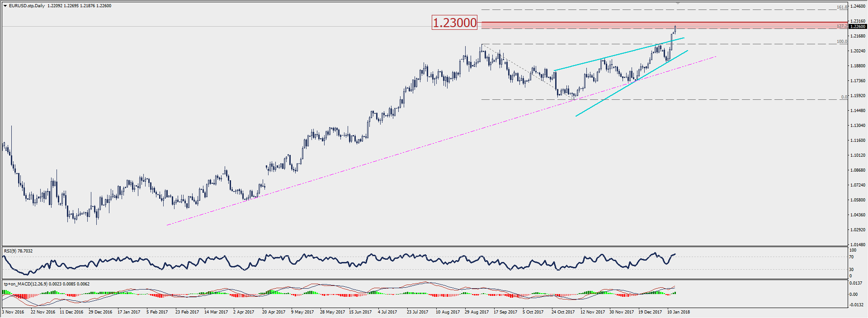Click the tp+on_MACD(12,26,9) indicator label
This screenshot has width=868, height=318.
pyautogui.click(x=47, y=284)
